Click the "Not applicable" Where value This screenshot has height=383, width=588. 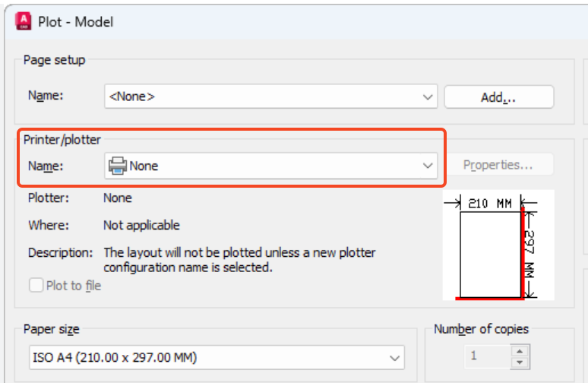click(141, 225)
